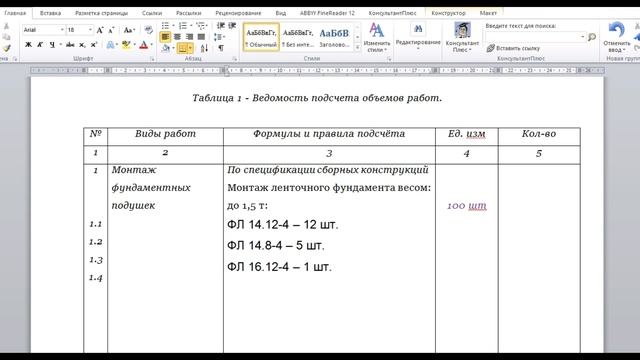Switch to the Вид tab
640x360 pixels.
(x=281, y=13)
